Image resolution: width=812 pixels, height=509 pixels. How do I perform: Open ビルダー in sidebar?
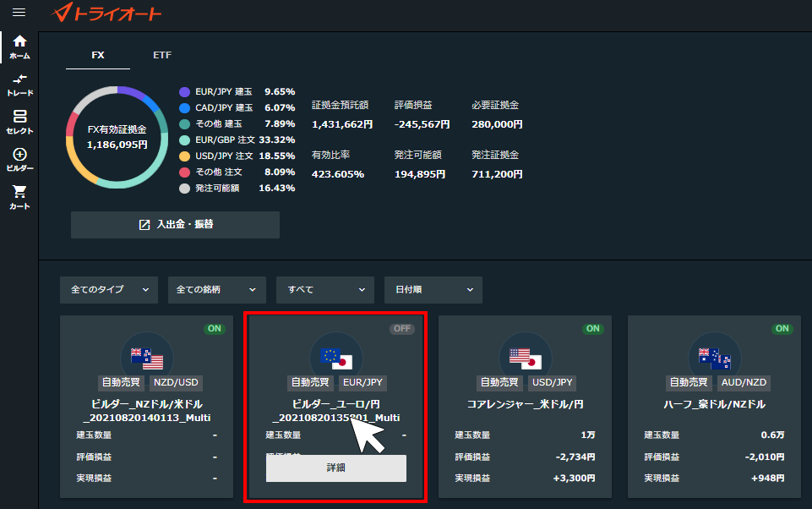[x=19, y=160]
